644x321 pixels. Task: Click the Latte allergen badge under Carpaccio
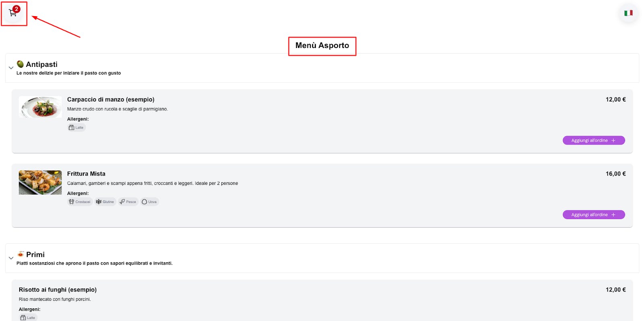pos(76,128)
